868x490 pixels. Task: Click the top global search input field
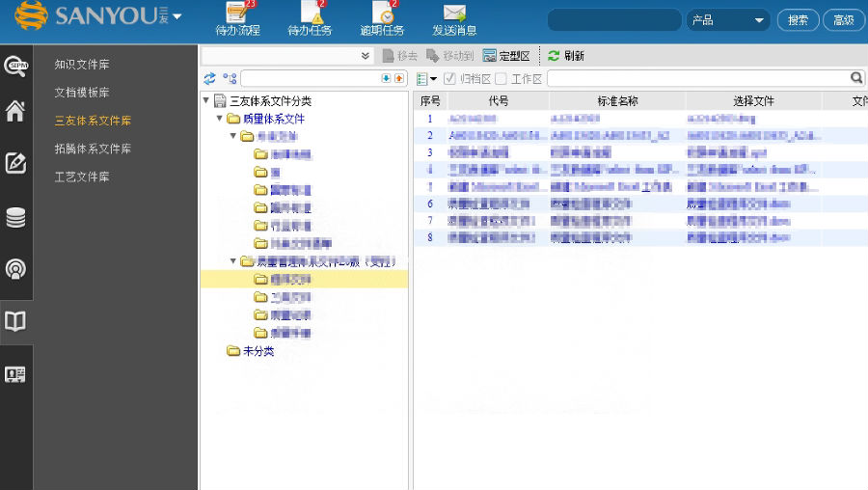(614, 20)
